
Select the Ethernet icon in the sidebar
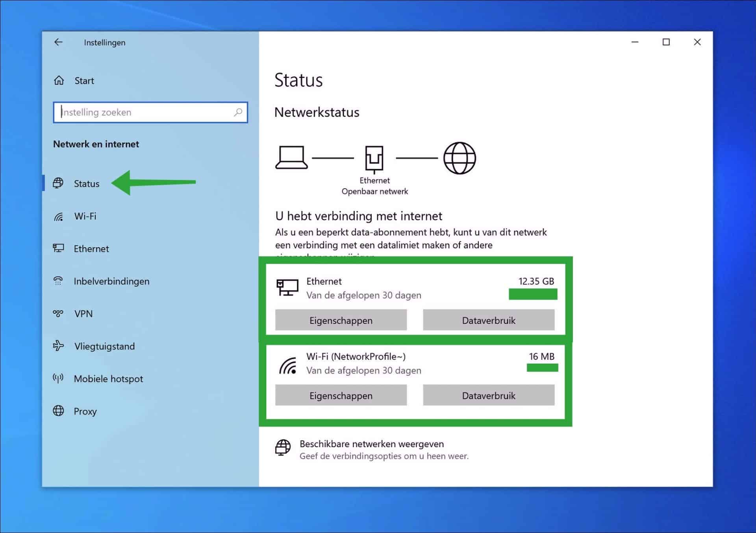(58, 248)
